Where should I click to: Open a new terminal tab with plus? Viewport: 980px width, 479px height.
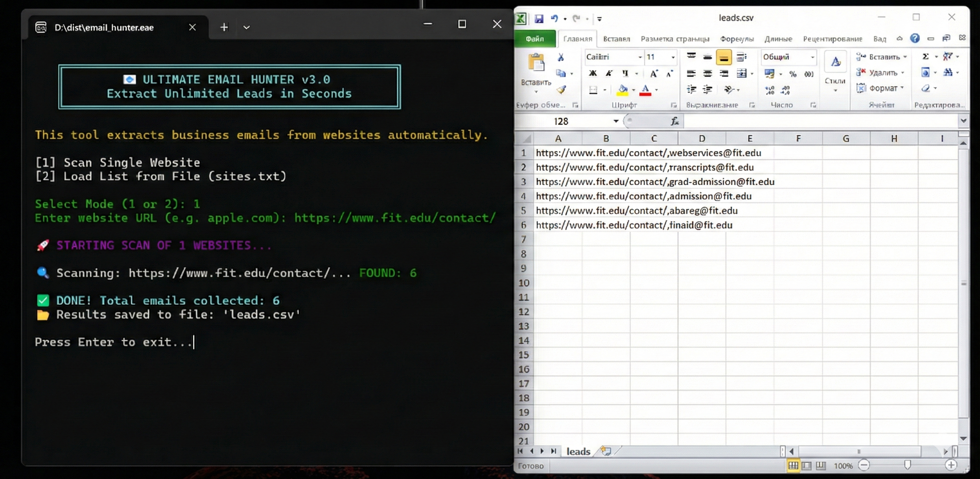tap(224, 27)
